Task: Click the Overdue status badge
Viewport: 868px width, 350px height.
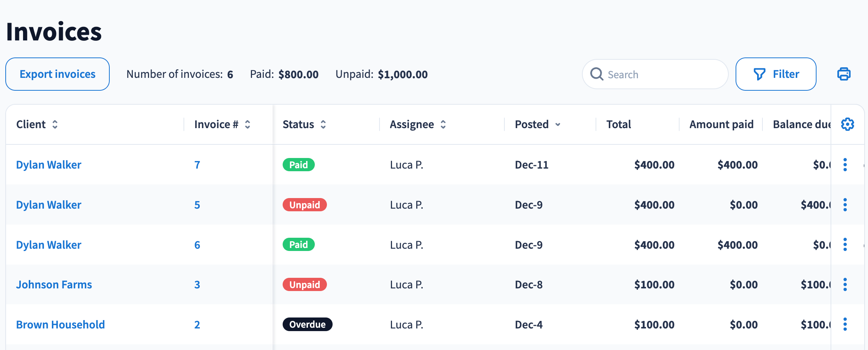Action: point(307,324)
